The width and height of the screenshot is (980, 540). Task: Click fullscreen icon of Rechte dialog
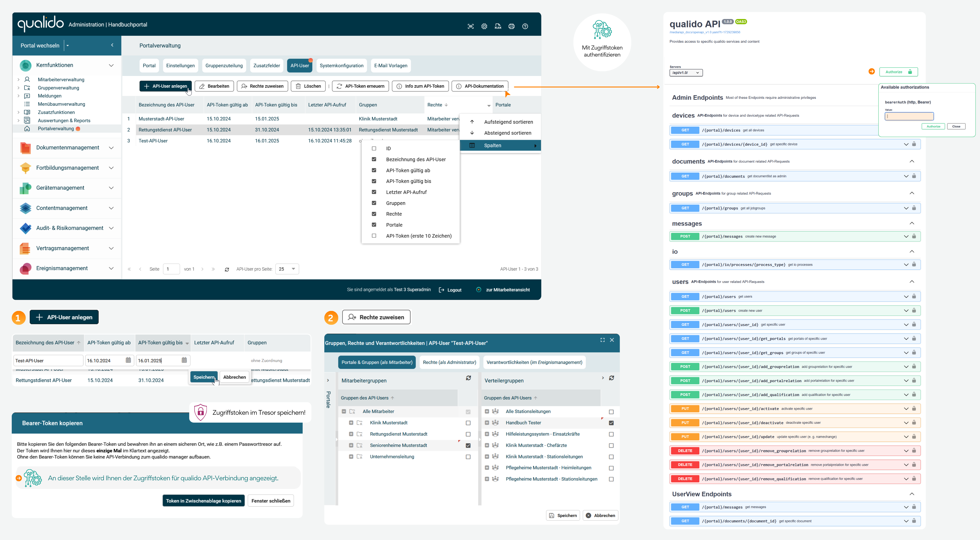point(603,340)
